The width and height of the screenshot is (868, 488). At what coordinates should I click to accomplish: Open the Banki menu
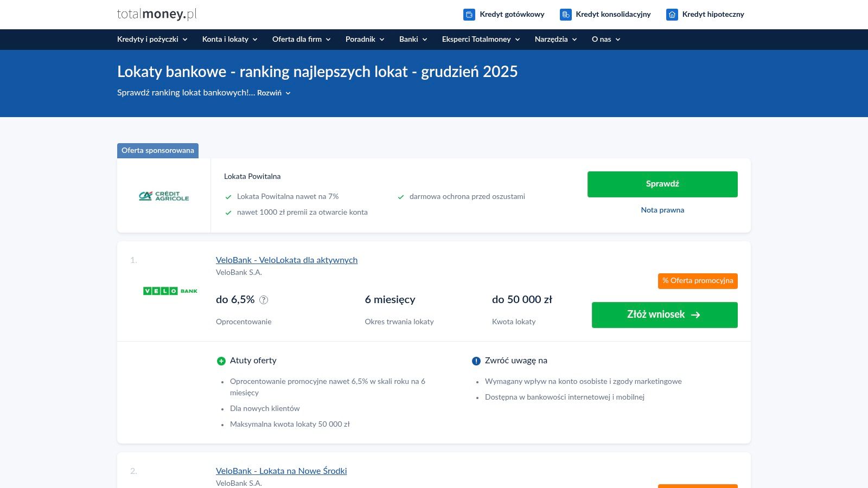[x=413, y=39]
